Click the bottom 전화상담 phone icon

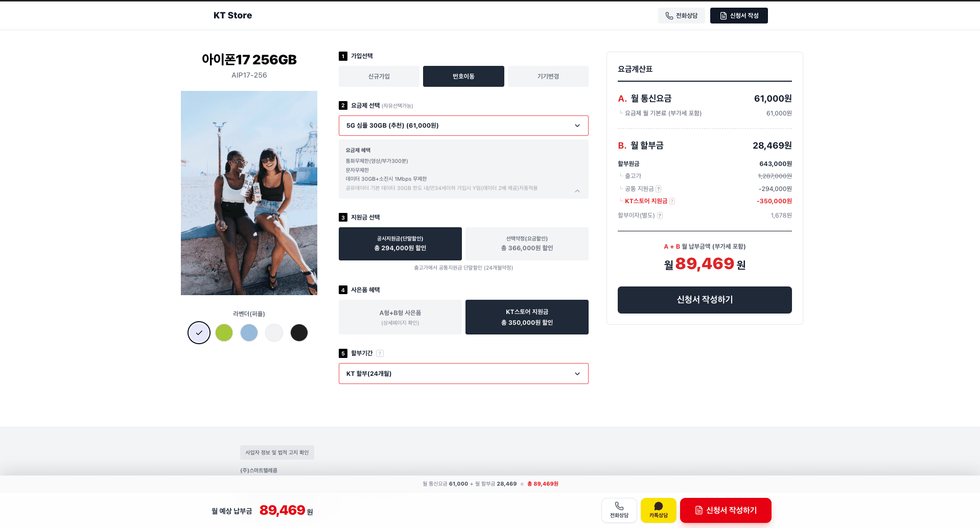pyautogui.click(x=619, y=506)
